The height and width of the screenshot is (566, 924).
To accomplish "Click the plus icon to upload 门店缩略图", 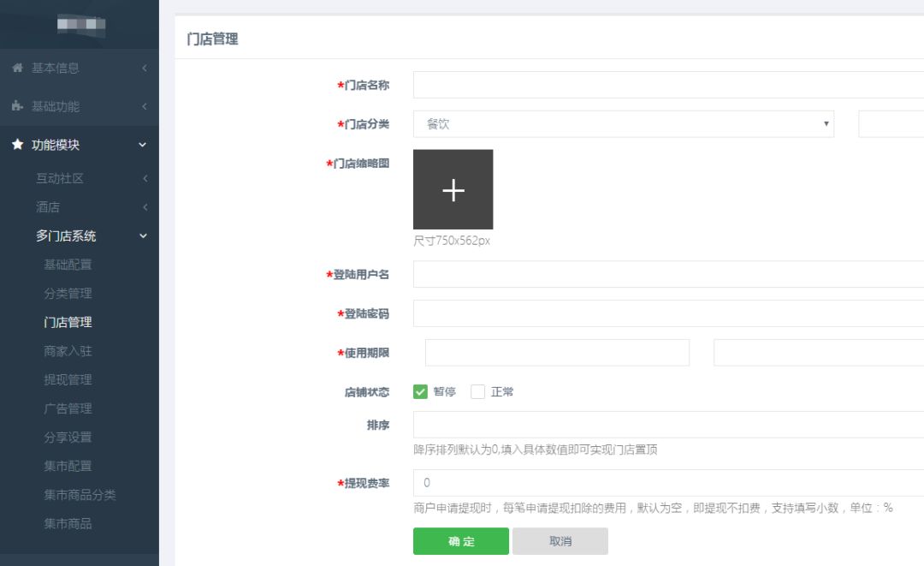I will click(453, 189).
